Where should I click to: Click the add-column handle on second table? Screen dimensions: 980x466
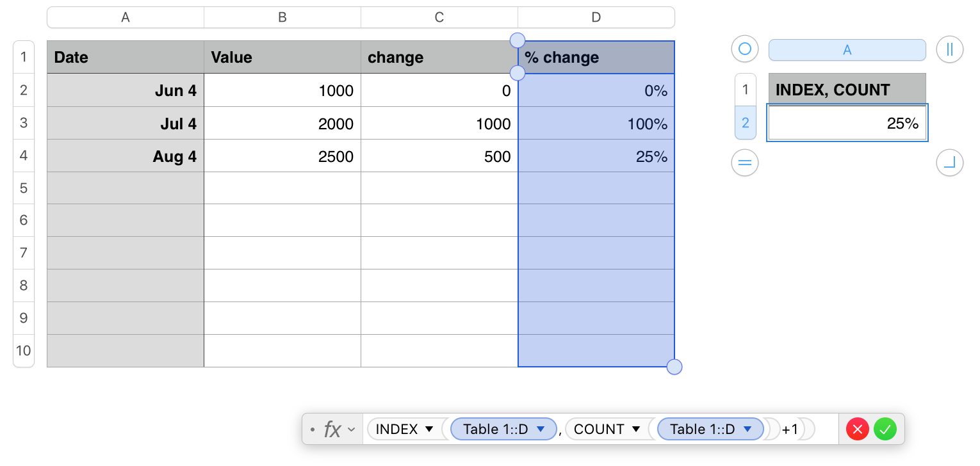pyautogui.click(x=949, y=49)
